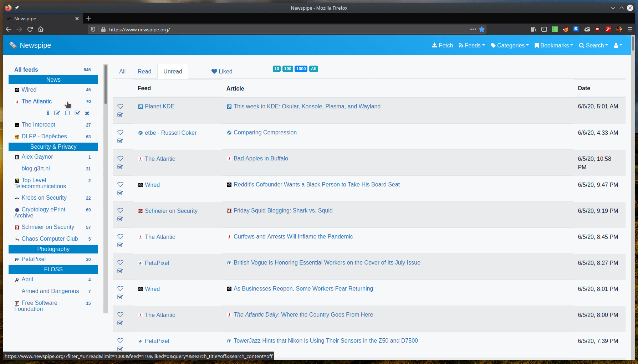Like 'The Atlantic Daily' article
This screenshot has width=638, height=364.
click(x=120, y=314)
